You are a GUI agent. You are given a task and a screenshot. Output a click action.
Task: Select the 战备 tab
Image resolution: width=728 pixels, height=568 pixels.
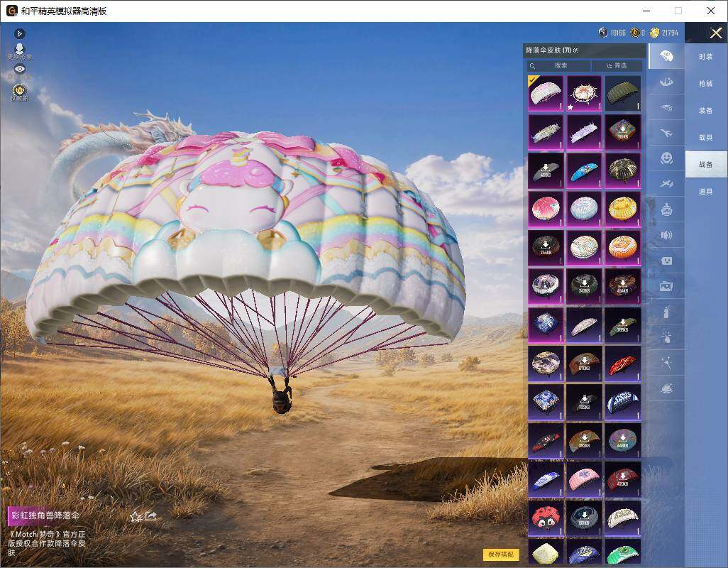[706, 165]
